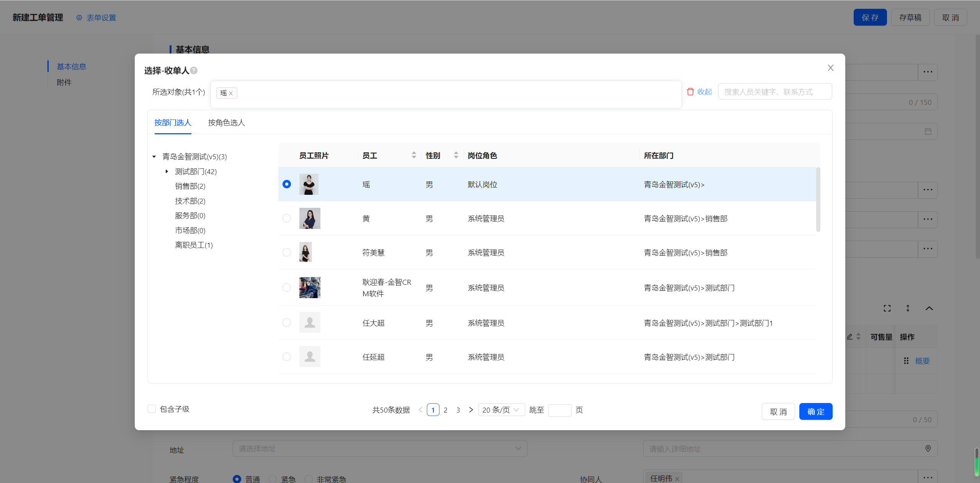Select the radio button for 任大超
This screenshot has width=980, height=483.
coord(287,323)
